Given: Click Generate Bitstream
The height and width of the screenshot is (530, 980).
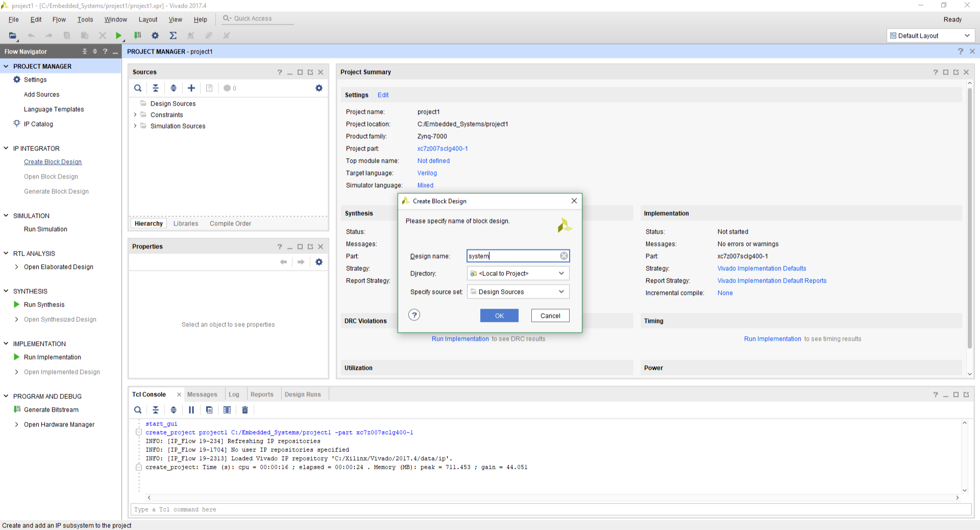Looking at the screenshot, I should coord(51,410).
